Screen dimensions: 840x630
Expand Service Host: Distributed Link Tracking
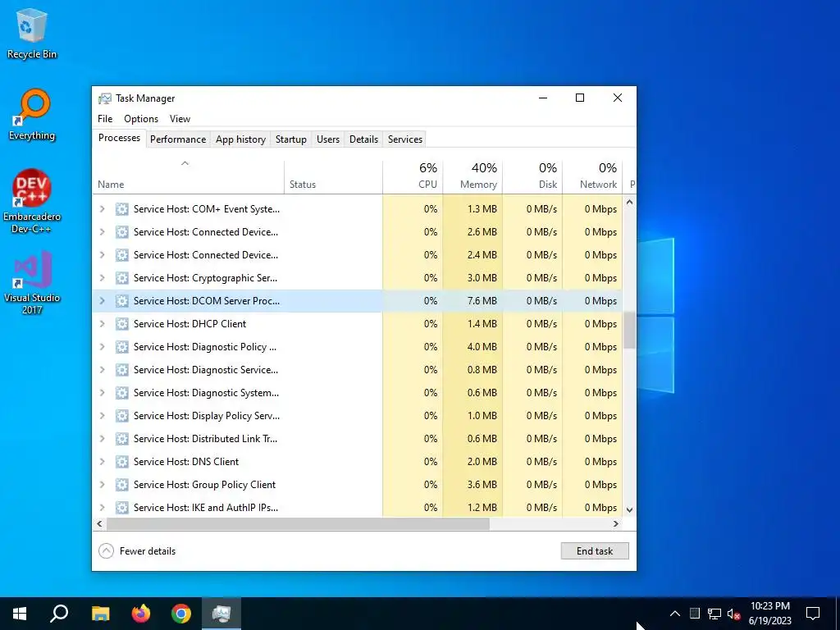102,438
